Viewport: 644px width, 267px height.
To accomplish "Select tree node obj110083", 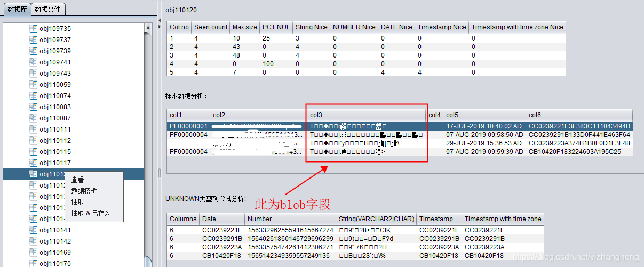I will click(55, 107).
